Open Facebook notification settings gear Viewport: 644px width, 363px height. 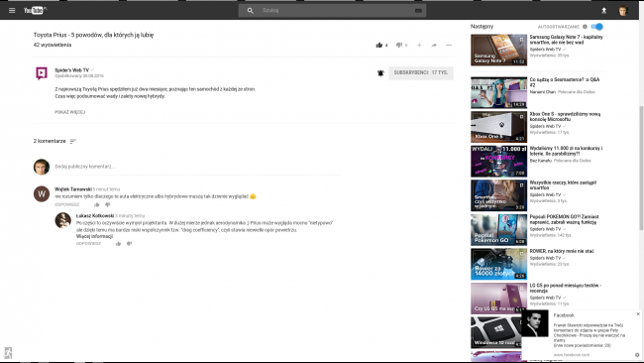(x=637, y=355)
